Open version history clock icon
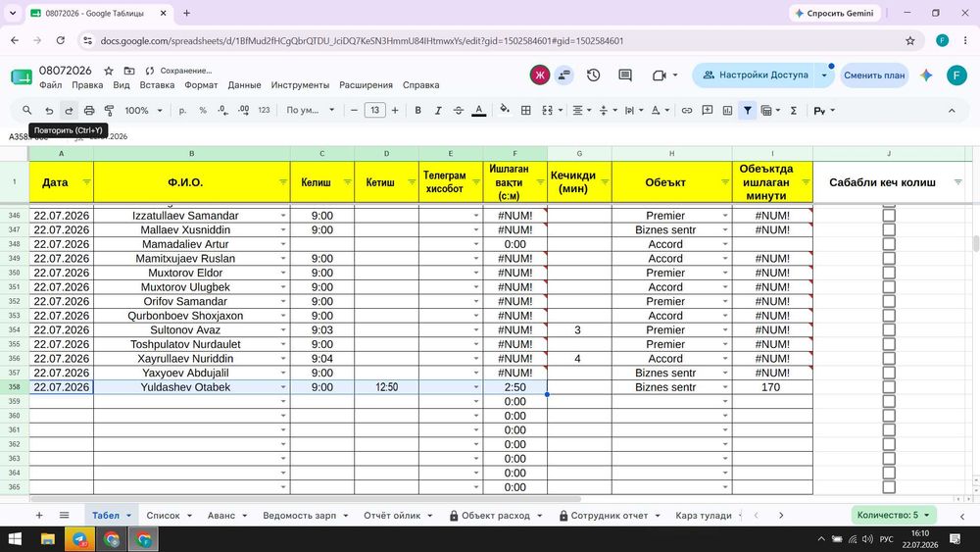Screen dimensions: 980x552 coord(594,75)
